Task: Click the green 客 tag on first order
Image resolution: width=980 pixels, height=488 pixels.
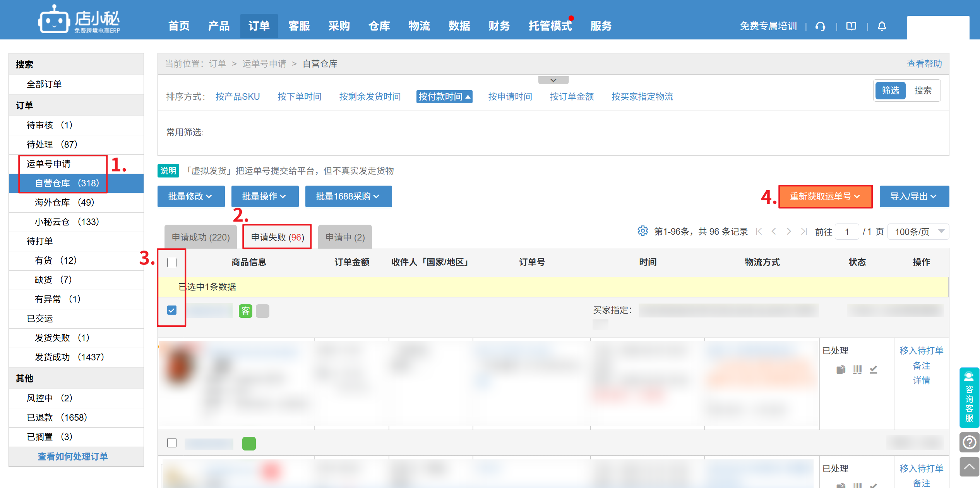Action: 245,311
